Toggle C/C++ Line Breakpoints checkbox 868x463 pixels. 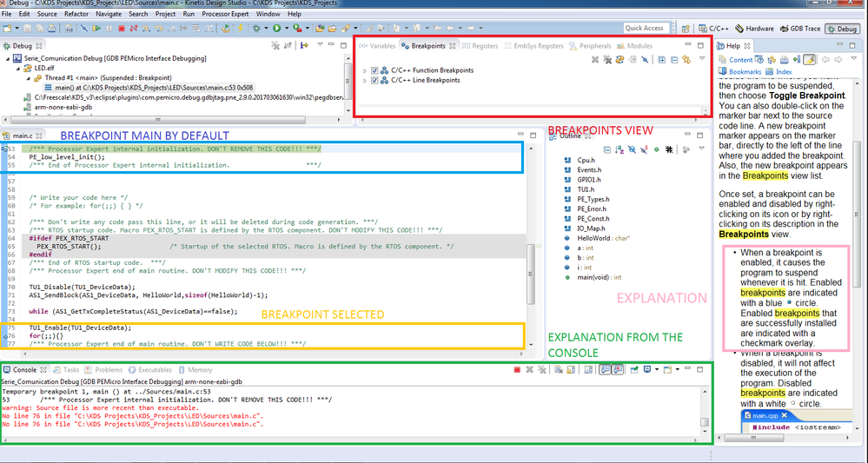pyautogui.click(x=374, y=80)
